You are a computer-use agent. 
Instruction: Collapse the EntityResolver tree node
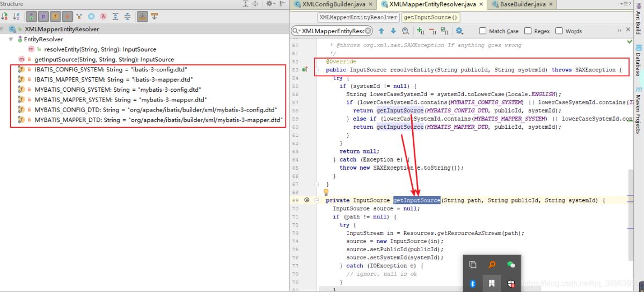[11, 39]
